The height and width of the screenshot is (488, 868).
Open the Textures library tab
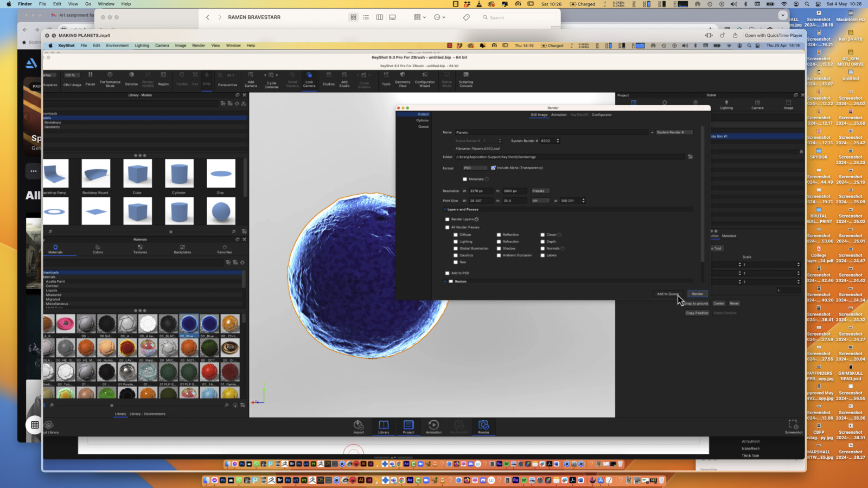[x=140, y=249]
